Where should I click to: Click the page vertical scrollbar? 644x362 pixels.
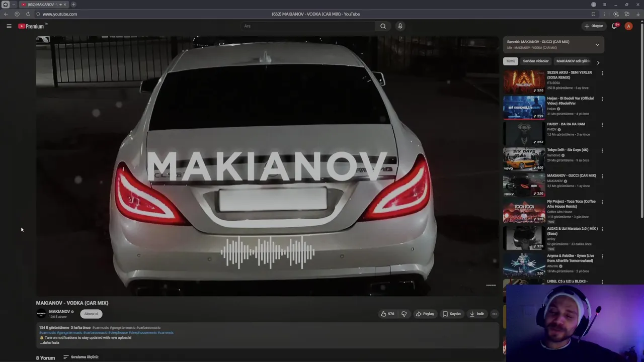pyautogui.click(x=641, y=121)
